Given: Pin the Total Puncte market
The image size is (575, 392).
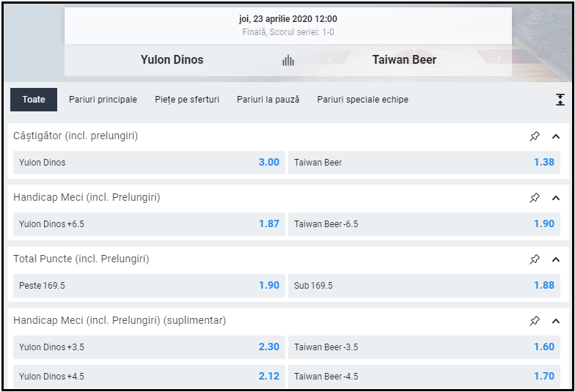Looking at the screenshot, I should pyautogui.click(x=535, y=259).
